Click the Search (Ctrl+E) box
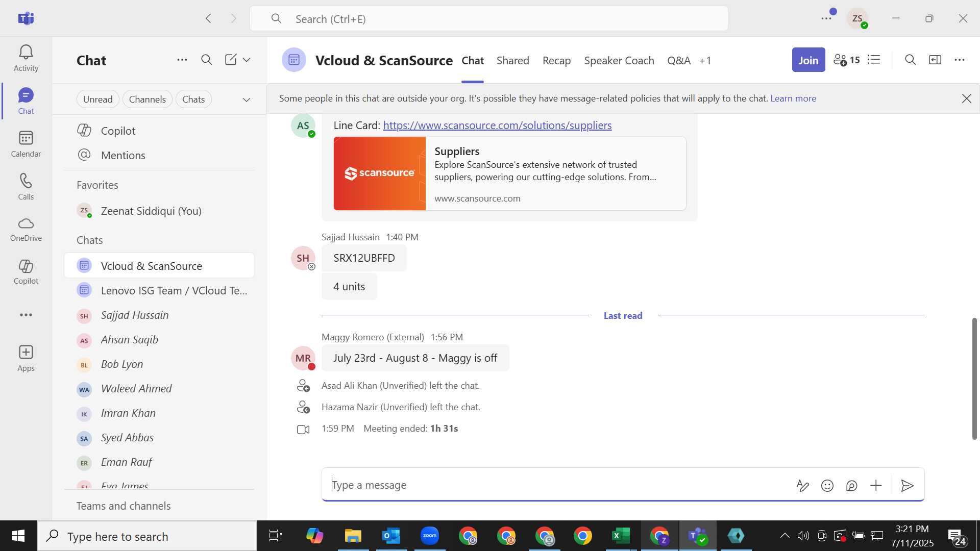980x551 pixels. tap(488, 19)
